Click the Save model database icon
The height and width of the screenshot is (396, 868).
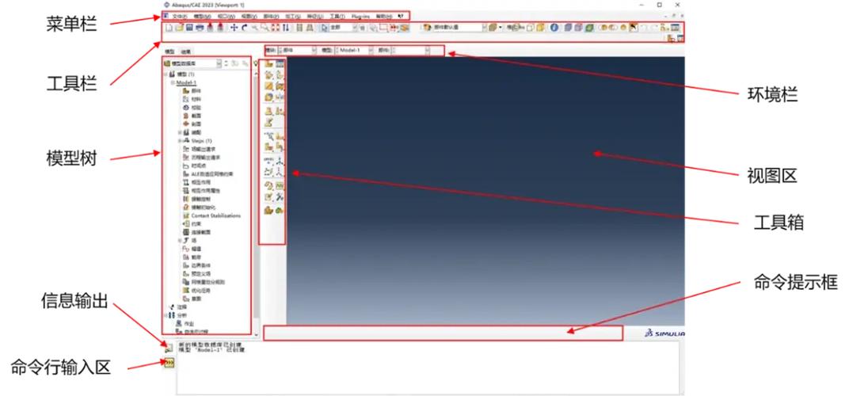189,28
